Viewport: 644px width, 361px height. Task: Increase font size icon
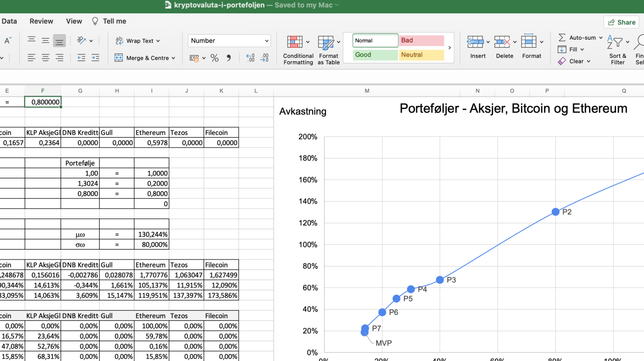7,41
